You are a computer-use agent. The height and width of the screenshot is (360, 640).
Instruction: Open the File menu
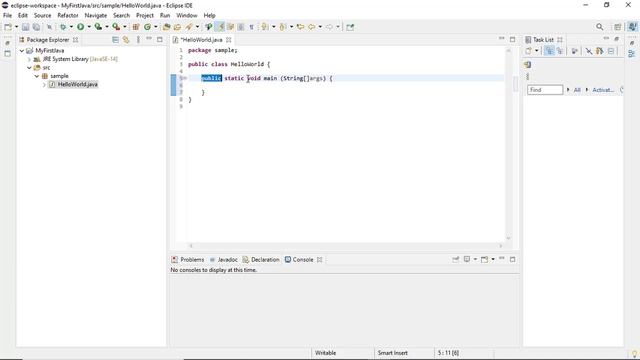[7, 15]
